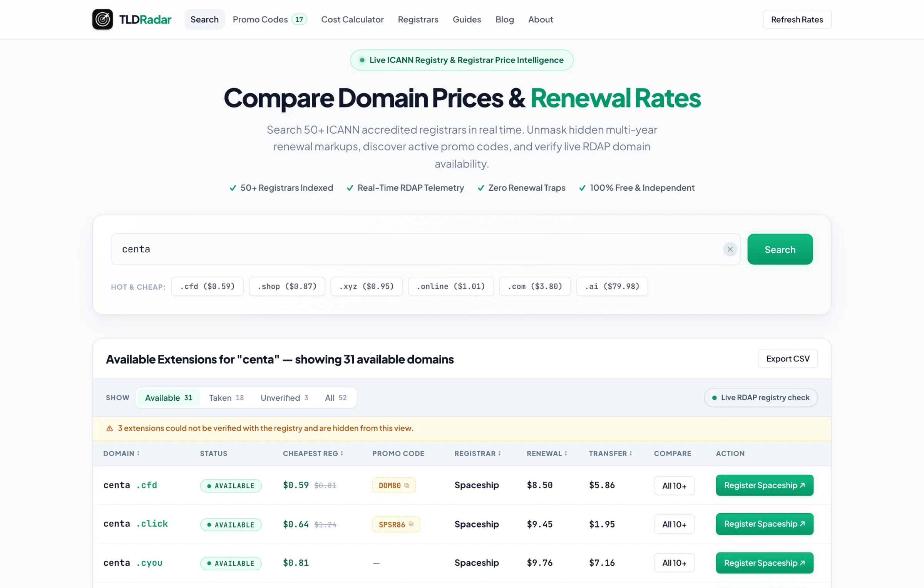Click the centa .cfd domain name

[130, 485]
